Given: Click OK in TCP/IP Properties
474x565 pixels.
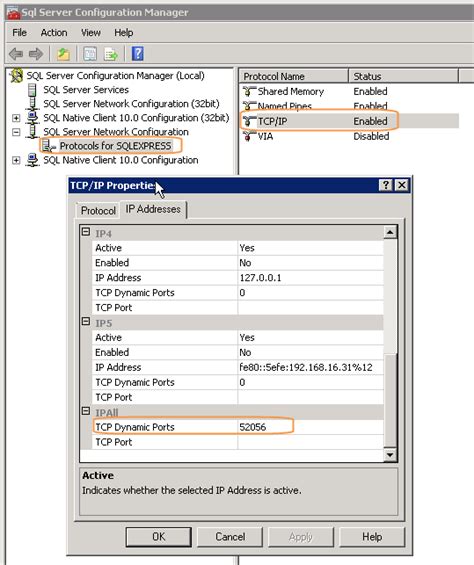Looking at the screenshot, I should click(x=159, y=537).
